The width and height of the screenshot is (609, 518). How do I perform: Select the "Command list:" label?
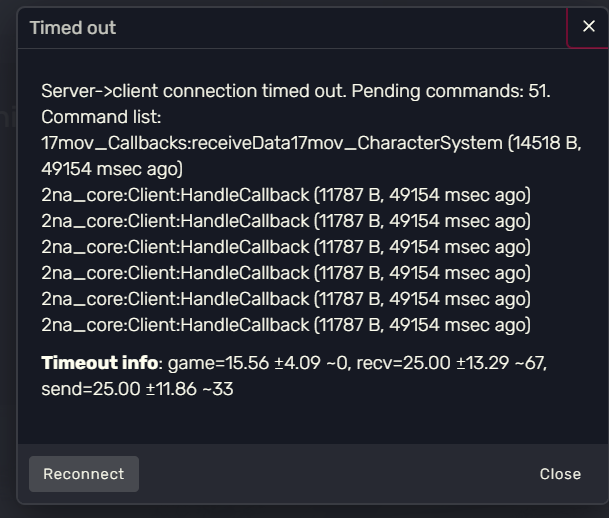101,117
